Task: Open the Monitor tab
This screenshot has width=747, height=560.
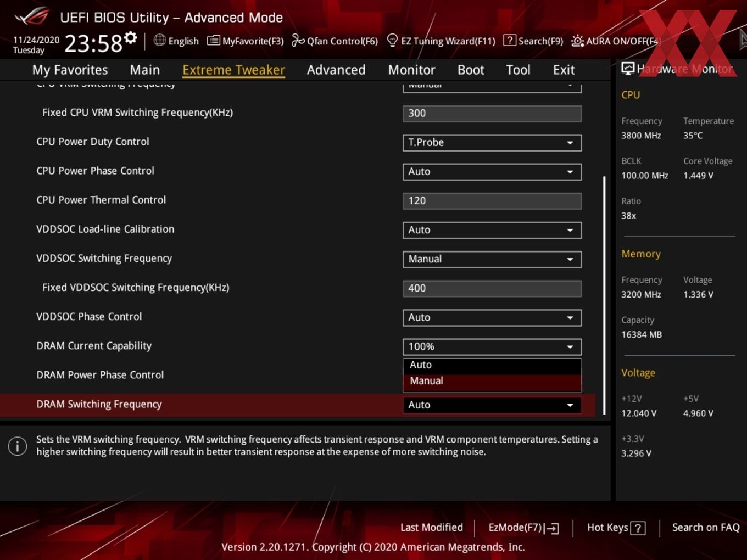Action: pyautogui.click(x=412, y=70)
